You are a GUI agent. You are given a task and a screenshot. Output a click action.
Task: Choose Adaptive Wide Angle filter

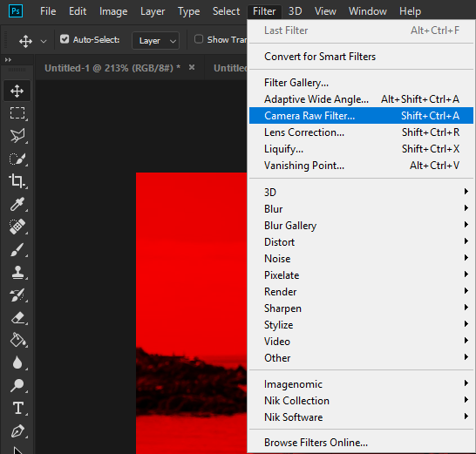361,99
